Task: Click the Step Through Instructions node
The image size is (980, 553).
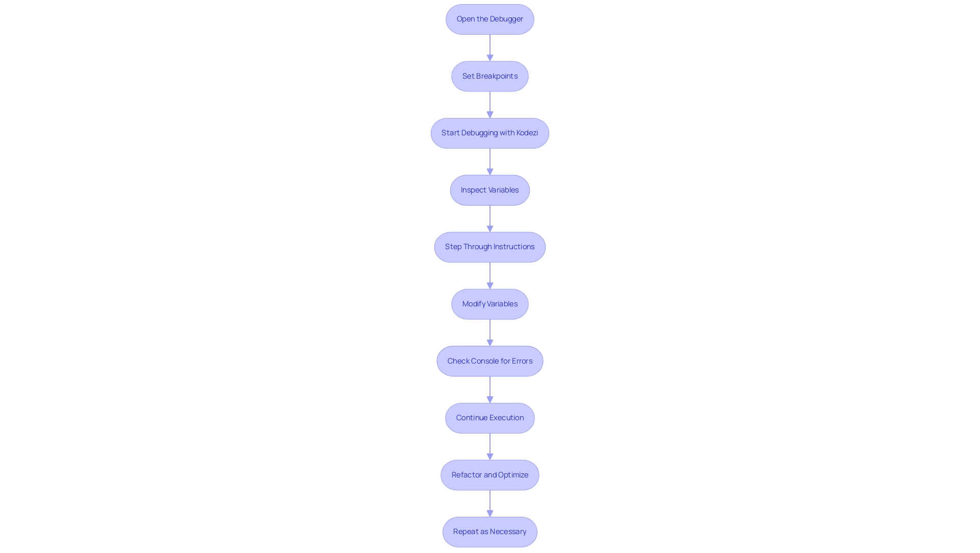Action: click(x=489, y=247)
